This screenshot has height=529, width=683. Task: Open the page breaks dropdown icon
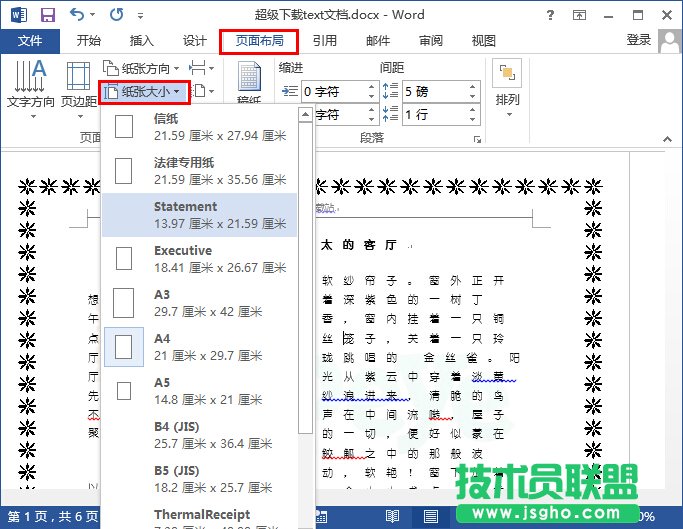(x=201, y=68)
